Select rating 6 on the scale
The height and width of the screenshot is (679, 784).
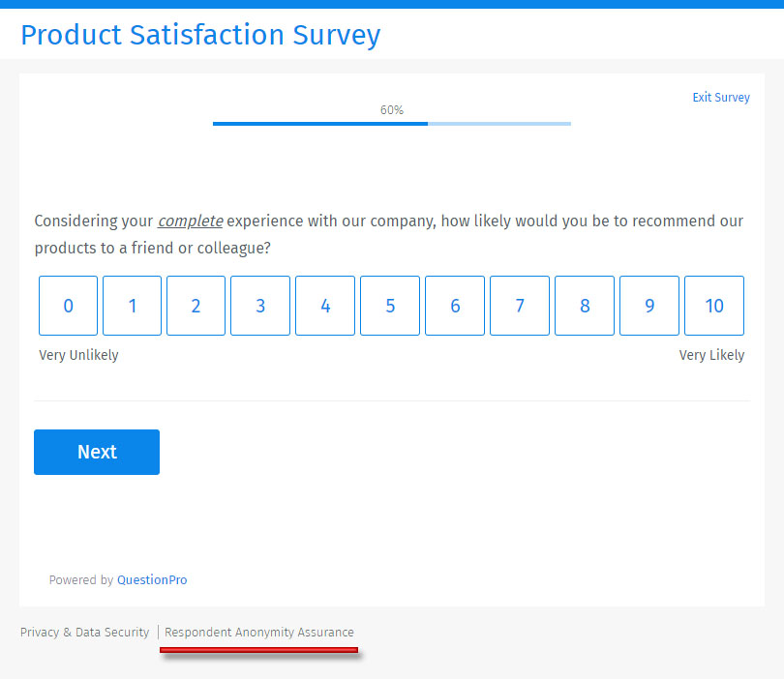point(455,305)
